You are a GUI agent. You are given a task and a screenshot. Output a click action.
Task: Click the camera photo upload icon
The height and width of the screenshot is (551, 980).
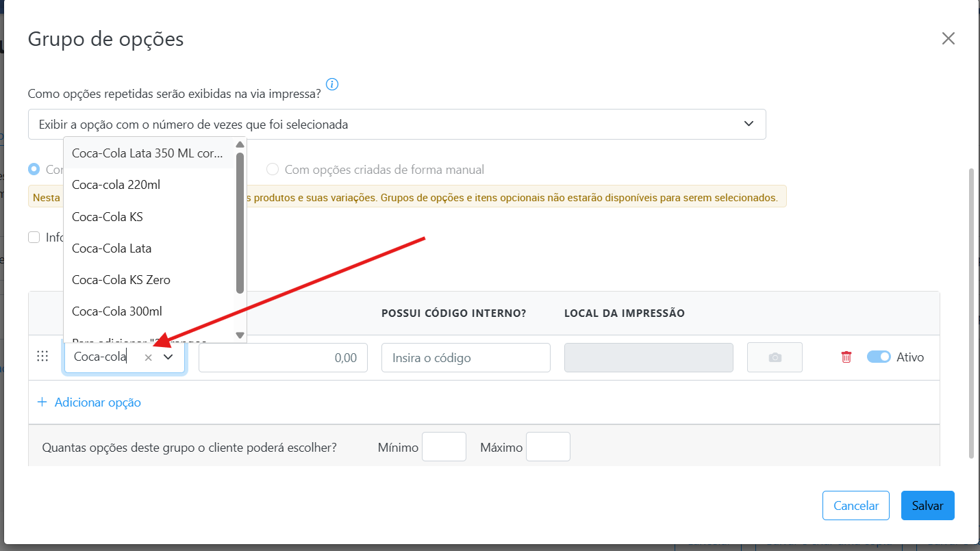(775, 357)
